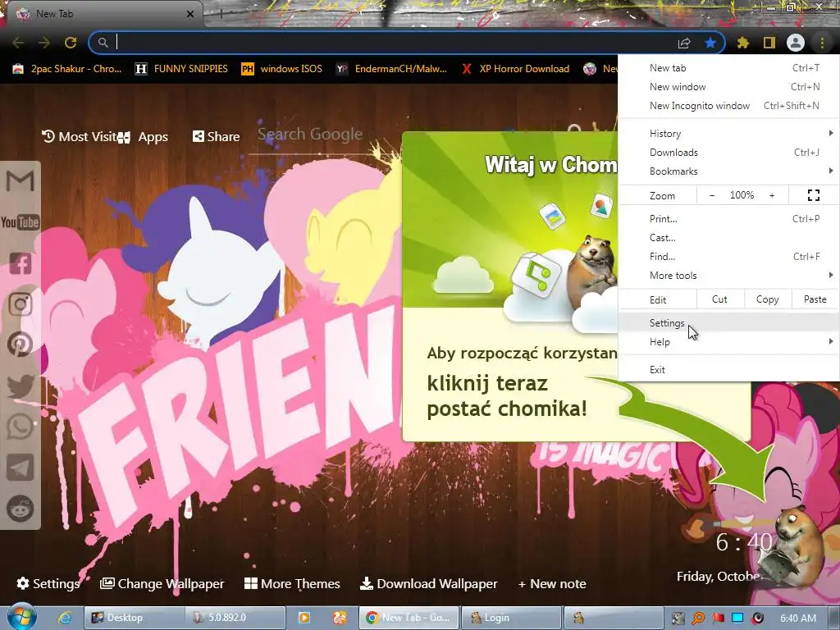Open XP Horror Download bookmark
This screenshot has height=630, width=840.
pyautogui.click(x=515, y=69)
